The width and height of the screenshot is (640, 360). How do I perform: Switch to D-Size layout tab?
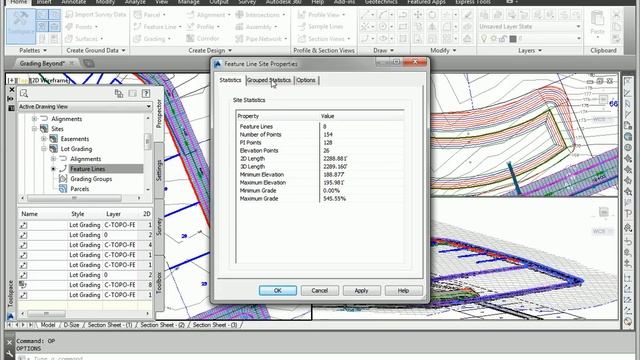(71, 325)
